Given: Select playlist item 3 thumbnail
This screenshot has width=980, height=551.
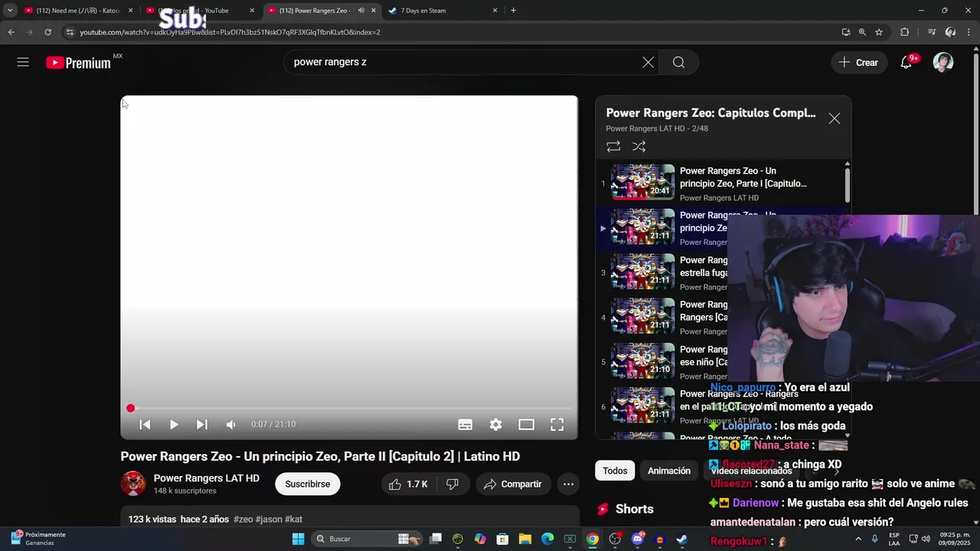Looking at the screenshot, I should point(643,272).
